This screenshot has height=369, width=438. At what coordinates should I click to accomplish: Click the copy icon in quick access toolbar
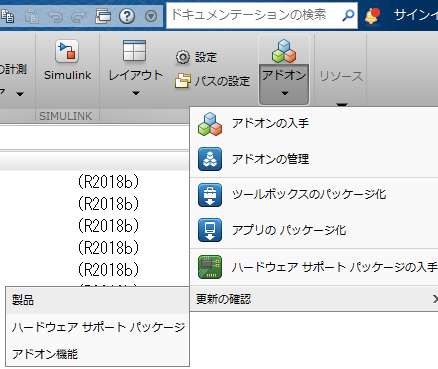tap(8, 16)
